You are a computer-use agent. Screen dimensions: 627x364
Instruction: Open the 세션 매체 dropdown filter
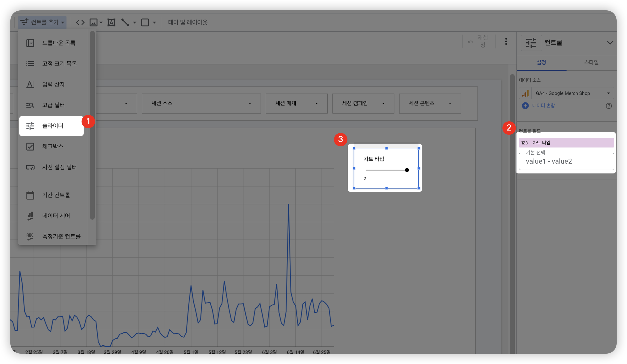[297, 103]
